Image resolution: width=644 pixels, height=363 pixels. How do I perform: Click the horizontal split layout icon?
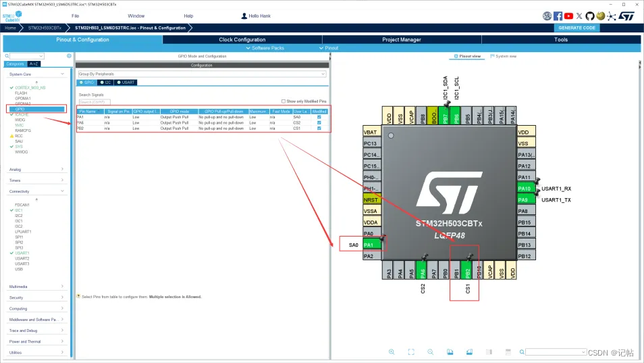pyautogui.click(x=508, y=352)
